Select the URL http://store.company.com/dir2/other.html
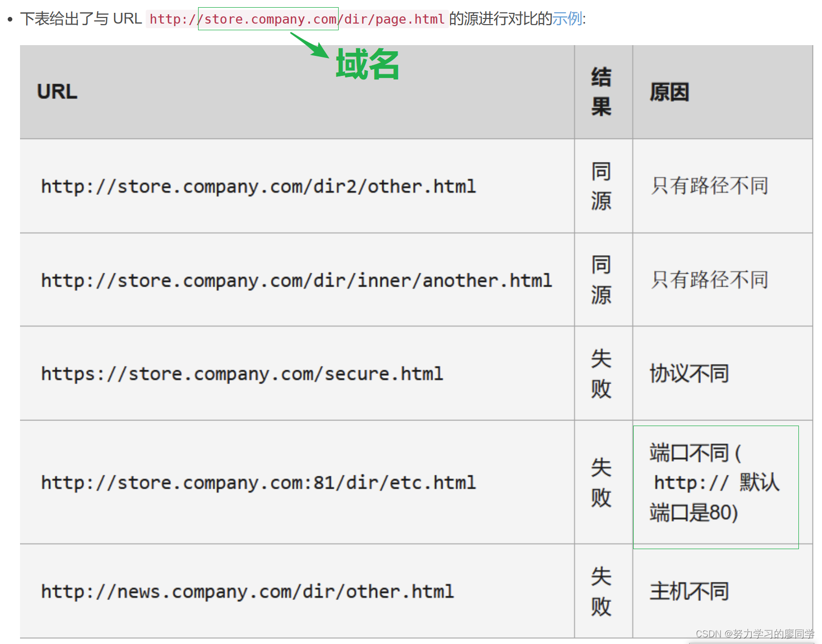 click(258, 186)
